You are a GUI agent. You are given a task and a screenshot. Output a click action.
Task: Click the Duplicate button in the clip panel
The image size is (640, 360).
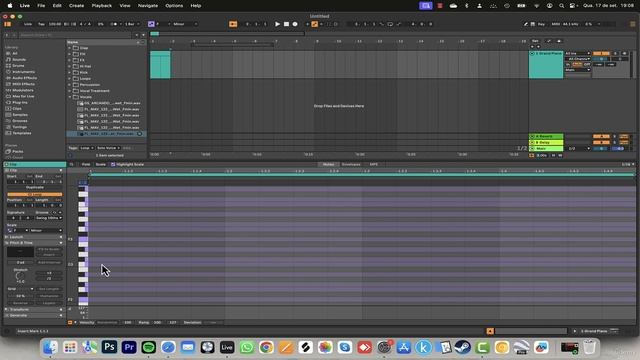(35, 187)
